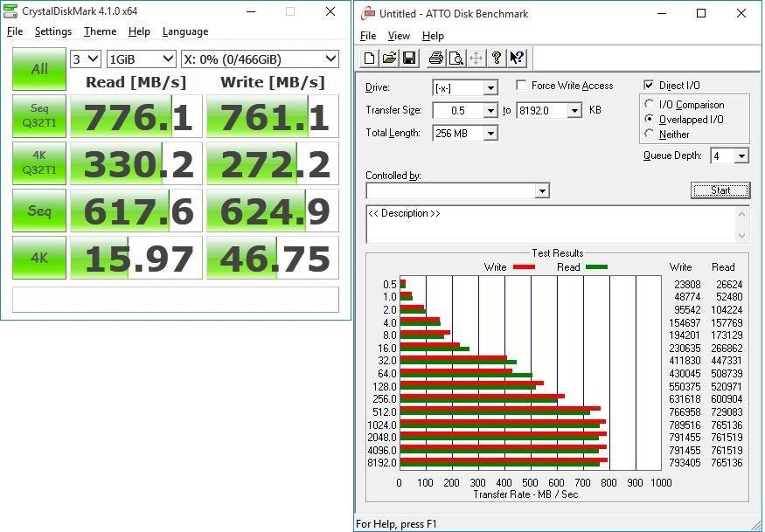
Task: Click the ATTO Start button
Action: click(x=720, y=190)
